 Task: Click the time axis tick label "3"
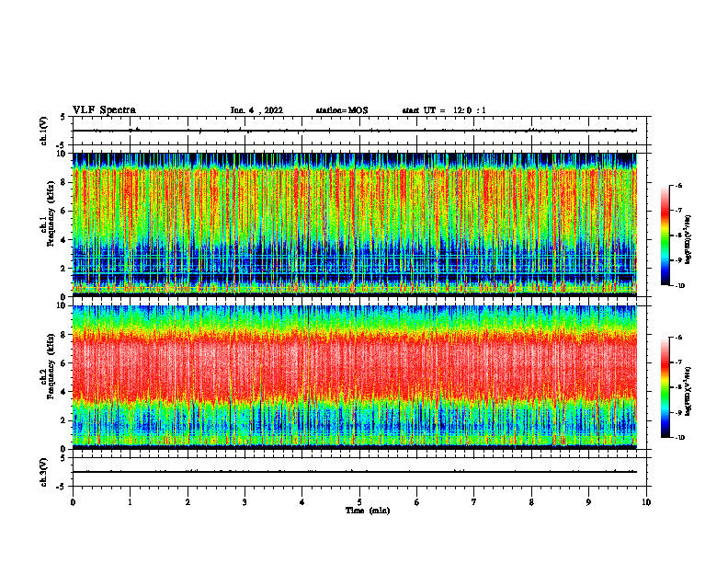coord(245,502)
